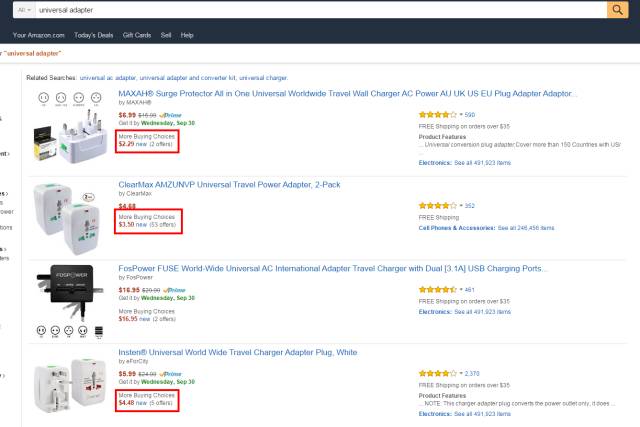Open the FosPower FUSE adapter product title
The image size is (640, 427).
point(333,269)
